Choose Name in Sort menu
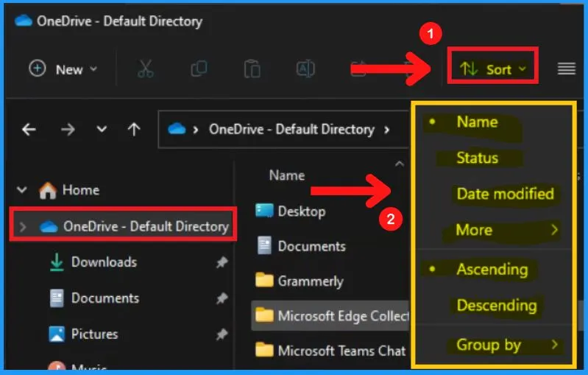The width and height of the screenshot is (588, 375). coord(477,122)
